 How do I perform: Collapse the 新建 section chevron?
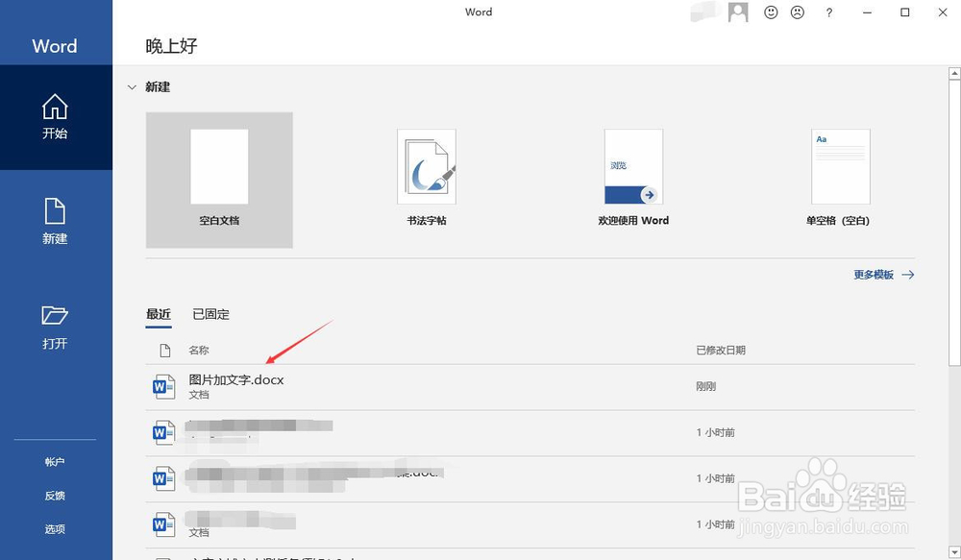132,87
